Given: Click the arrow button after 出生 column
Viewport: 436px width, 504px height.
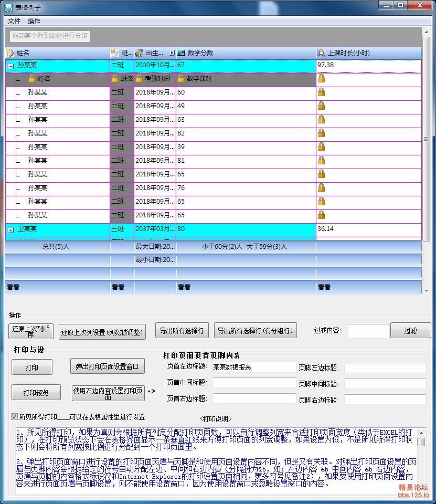Looking at the screenshot, I should [172, 53].
